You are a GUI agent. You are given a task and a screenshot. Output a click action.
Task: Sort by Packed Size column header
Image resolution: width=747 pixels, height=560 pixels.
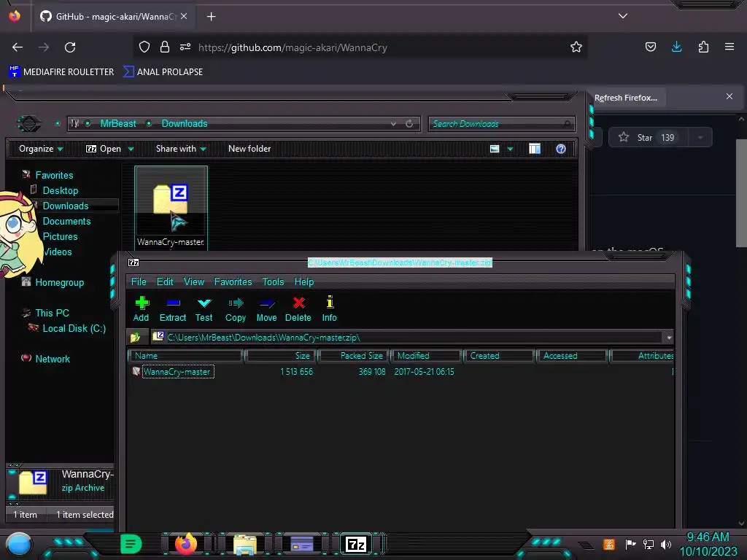[x=354, y=356]
